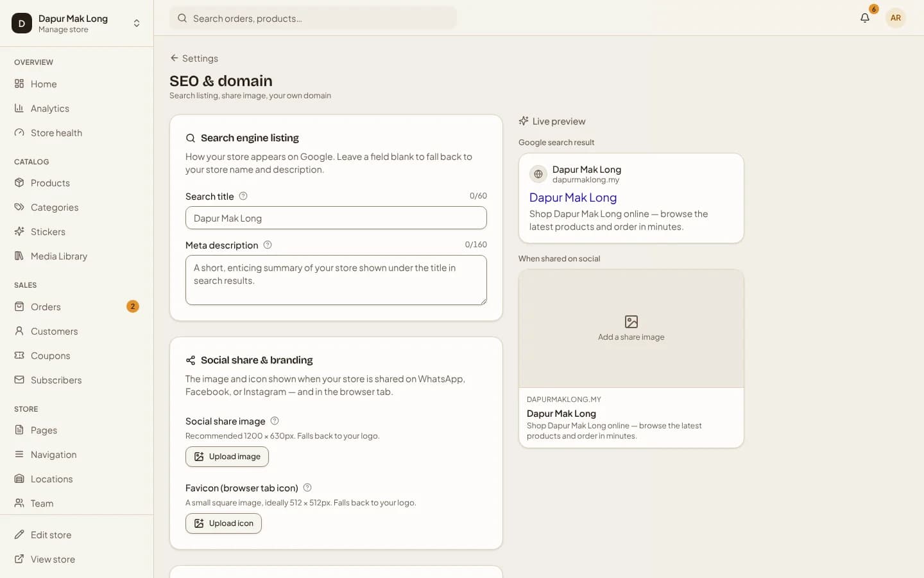This screenshot has height=578, width=924.
Task: Show the Favicon help tooltip
Action: [307, 488]
